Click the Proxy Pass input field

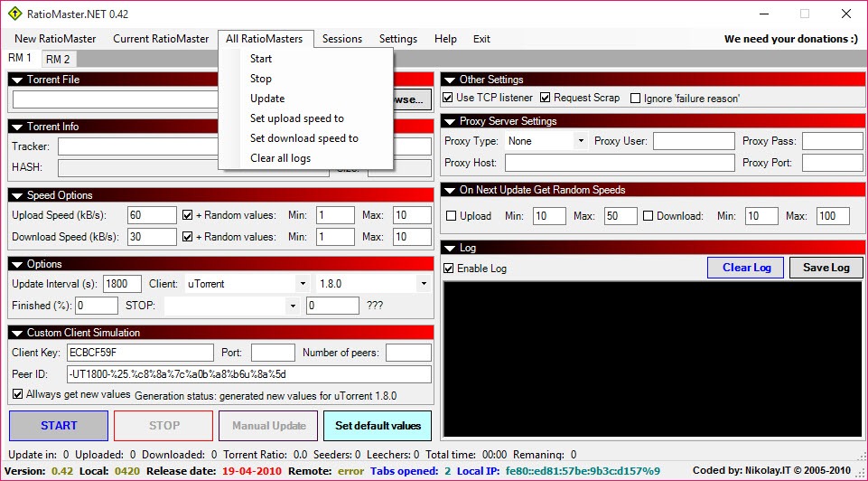point(833,141)
